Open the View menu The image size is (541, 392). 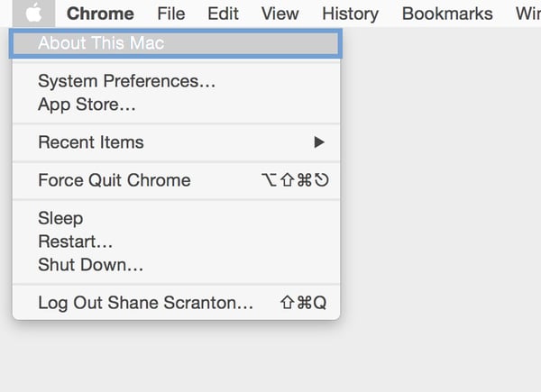point(280,14)
